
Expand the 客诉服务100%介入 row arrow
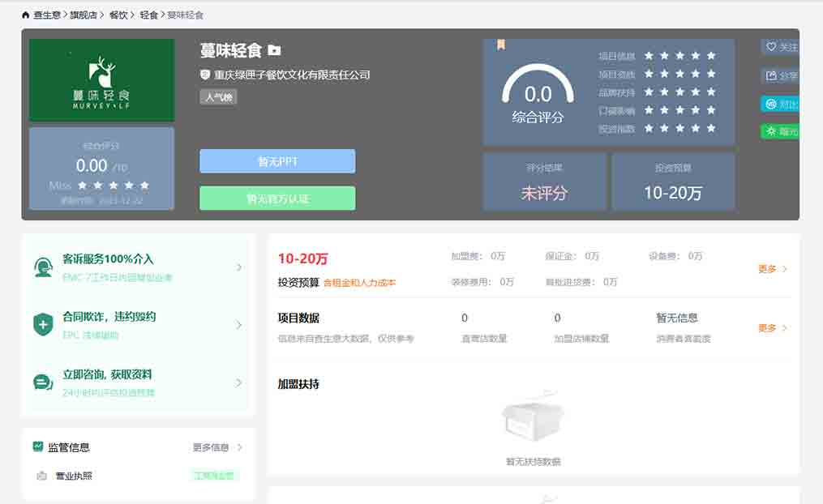[x=238, y=267]
